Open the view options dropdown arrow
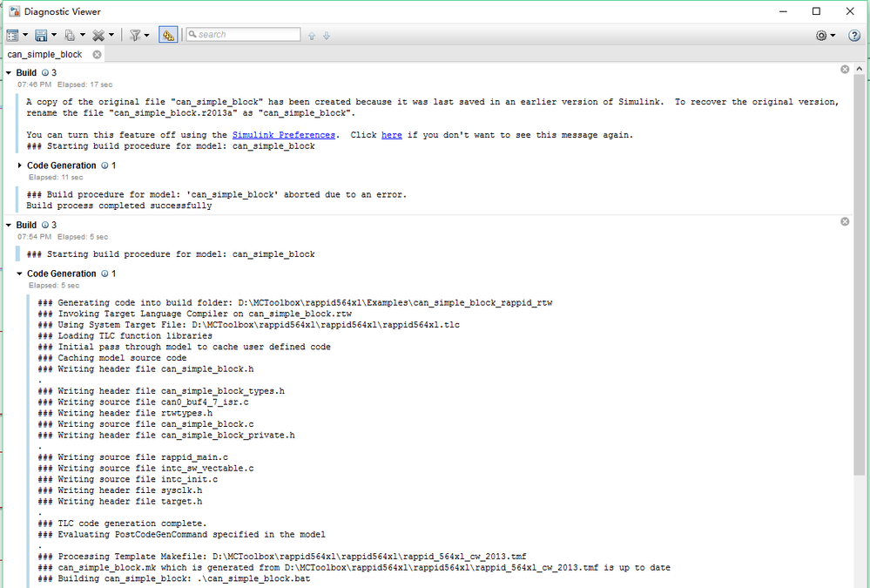870x588 pixels. click(x=25, y=35)
